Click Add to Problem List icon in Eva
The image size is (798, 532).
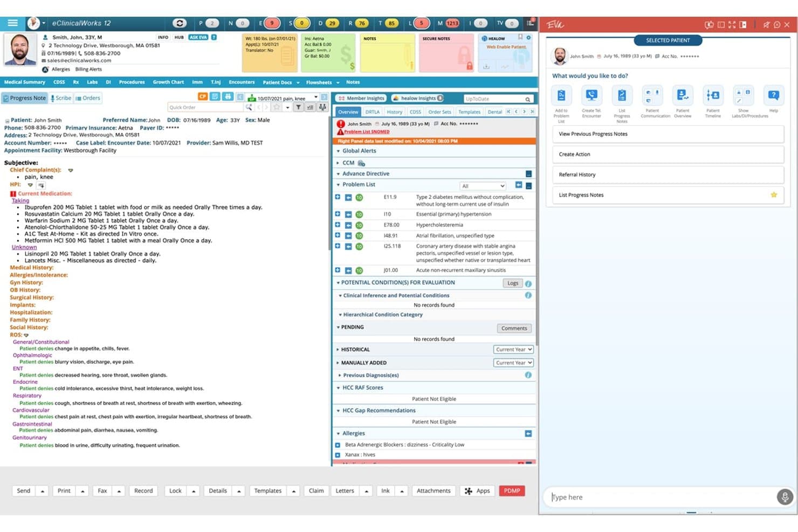coord(561,95)
